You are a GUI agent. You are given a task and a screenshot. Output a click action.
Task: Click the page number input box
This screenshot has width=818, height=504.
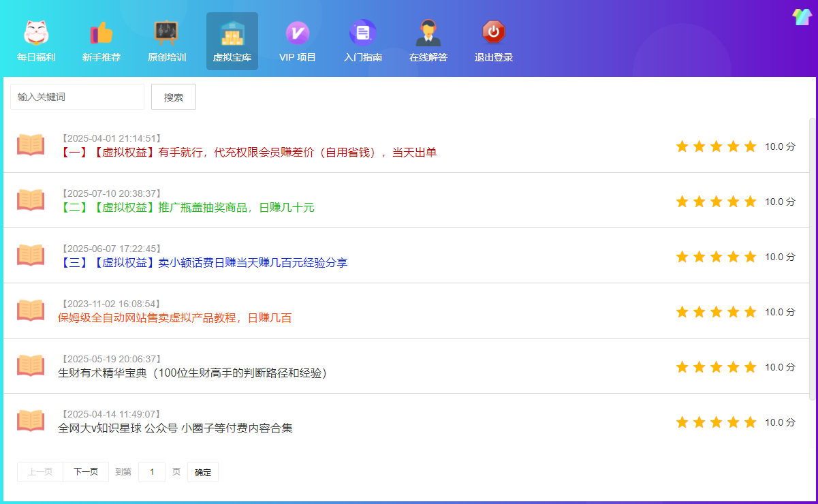point(152,472)
